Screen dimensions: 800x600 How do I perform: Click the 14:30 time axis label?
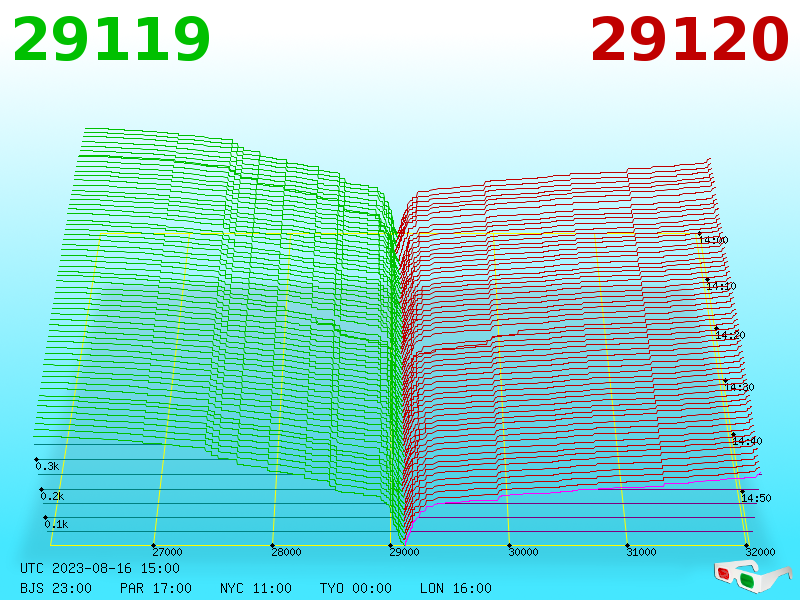coord(740,387)
